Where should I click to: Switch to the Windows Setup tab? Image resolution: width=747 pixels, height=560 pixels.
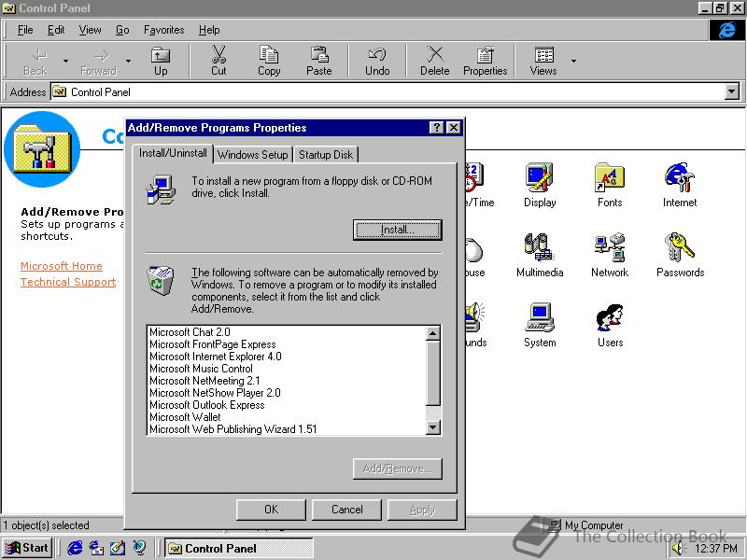coord(252,155)
